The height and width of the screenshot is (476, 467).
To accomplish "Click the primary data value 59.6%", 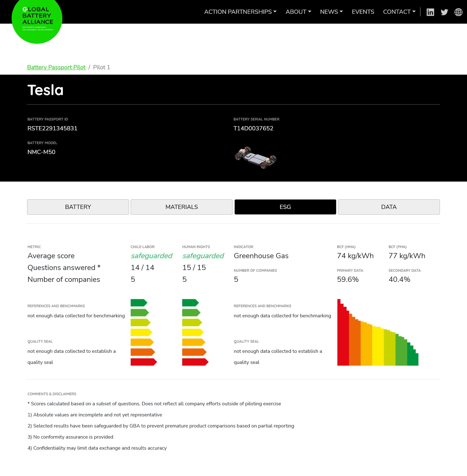I will tap(348, 279).
